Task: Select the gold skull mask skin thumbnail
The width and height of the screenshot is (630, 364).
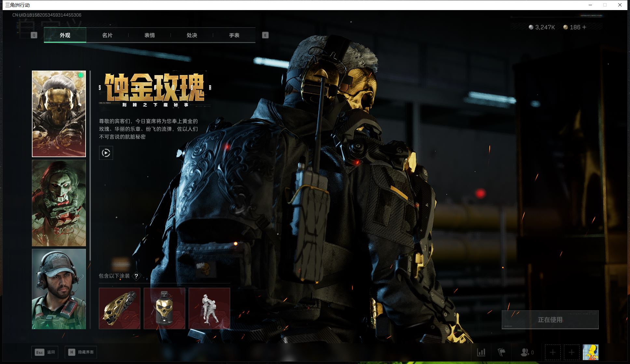Action: (59, 114)
